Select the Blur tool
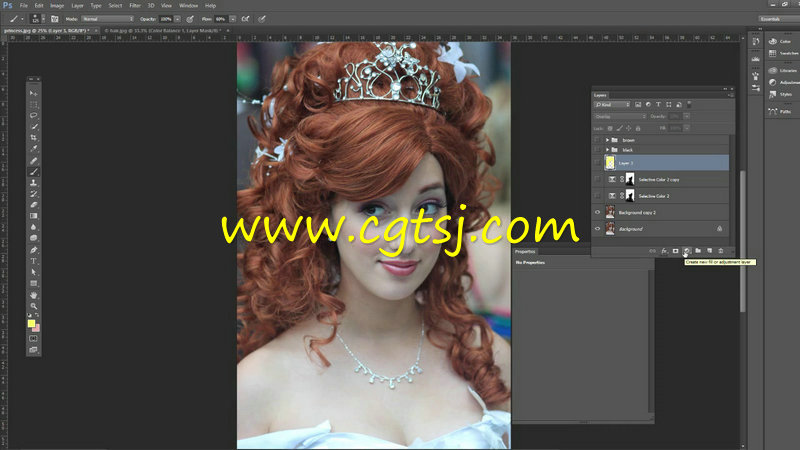The width and height of the screenshot is (800, 450). pyautogui.click(x=33, y=227)
